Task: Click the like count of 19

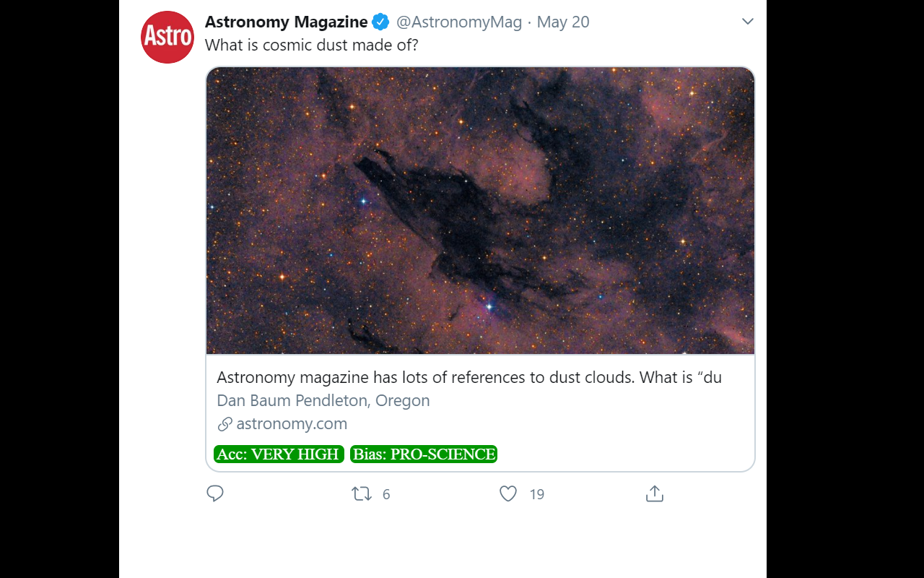Action: point(536,494)
